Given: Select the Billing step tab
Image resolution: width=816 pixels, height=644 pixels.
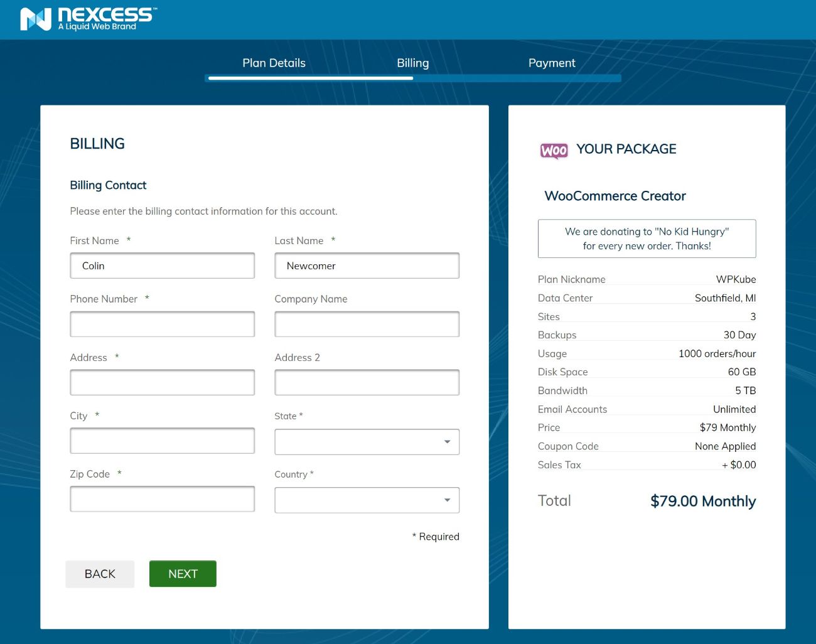Looking at the screenshot, I should 413,63.
